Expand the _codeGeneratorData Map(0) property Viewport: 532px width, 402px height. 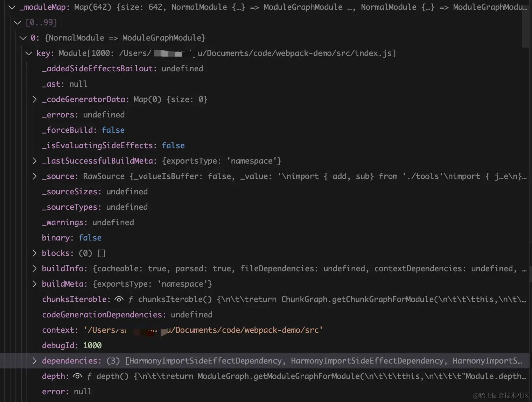tap(34, 99)
